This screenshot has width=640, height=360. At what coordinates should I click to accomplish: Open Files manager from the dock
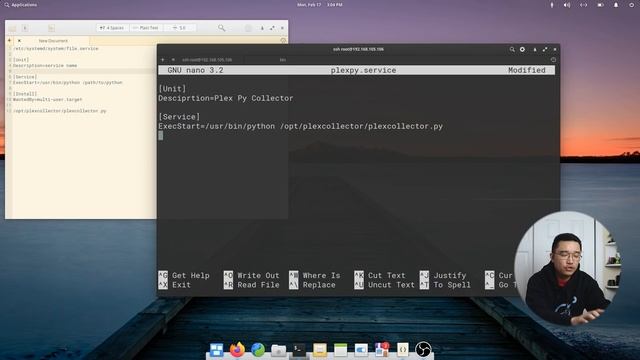pos(278,350)
